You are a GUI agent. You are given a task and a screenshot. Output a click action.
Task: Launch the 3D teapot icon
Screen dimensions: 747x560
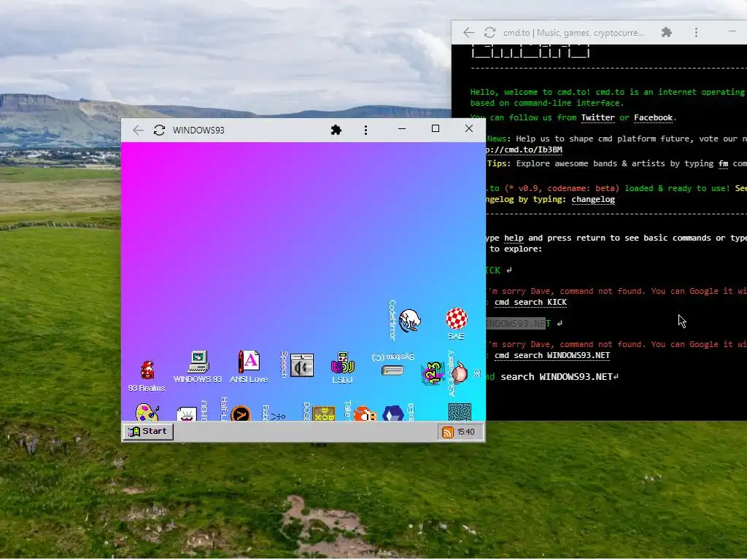tap(460, 373)
